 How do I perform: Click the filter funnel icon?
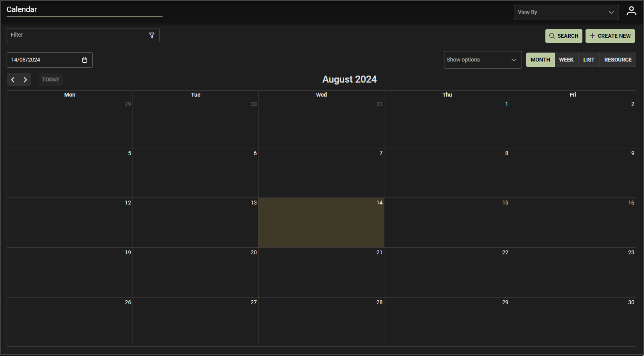152,35
